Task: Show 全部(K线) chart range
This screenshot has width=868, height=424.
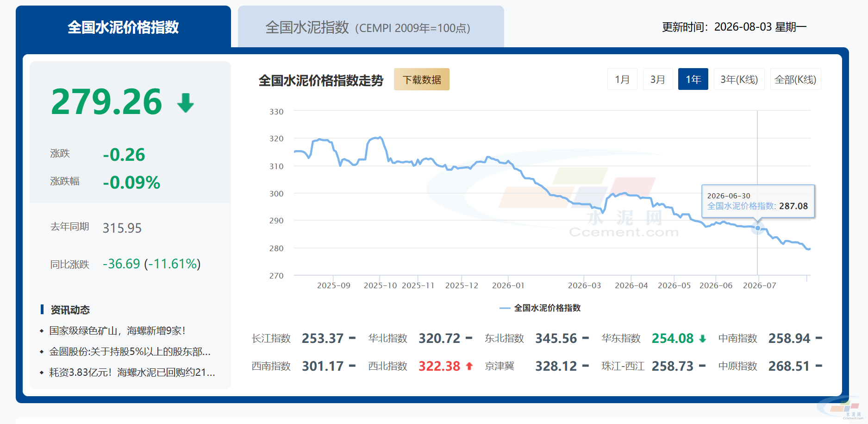Action: click(x=795, y=79)
